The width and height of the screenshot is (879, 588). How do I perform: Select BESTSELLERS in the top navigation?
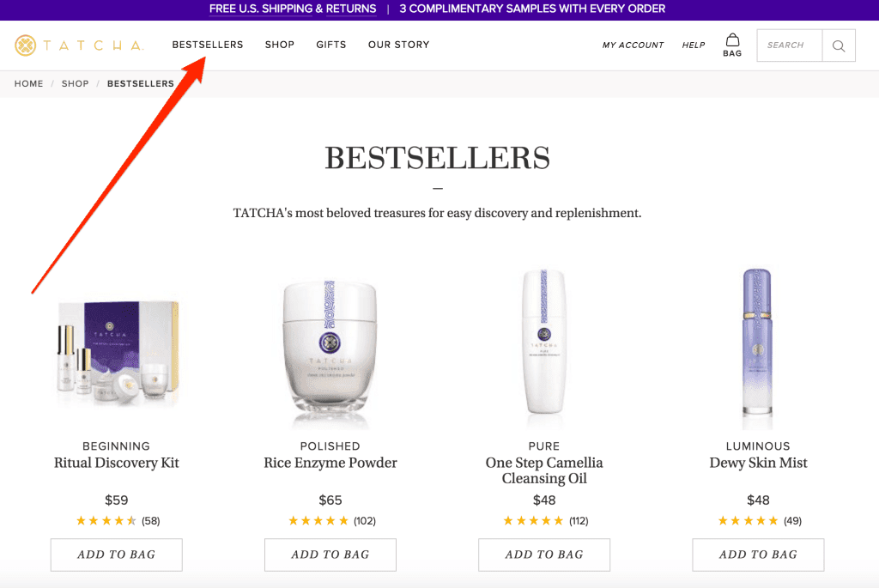point(207,45)
